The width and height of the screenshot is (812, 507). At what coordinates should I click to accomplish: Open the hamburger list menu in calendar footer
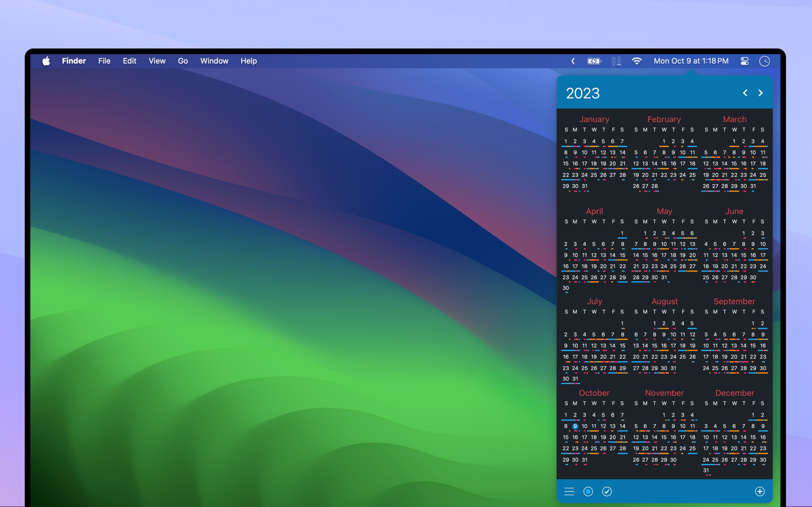569,491
